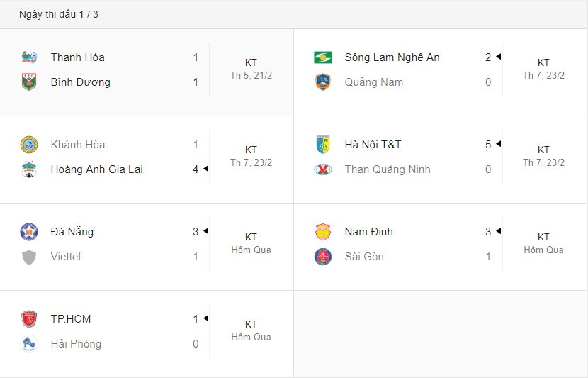Select the Ngày thi đấu 1 / 3 header
Image resolution: width=588 pixels, height=378 pixels.
pos(59,14)
